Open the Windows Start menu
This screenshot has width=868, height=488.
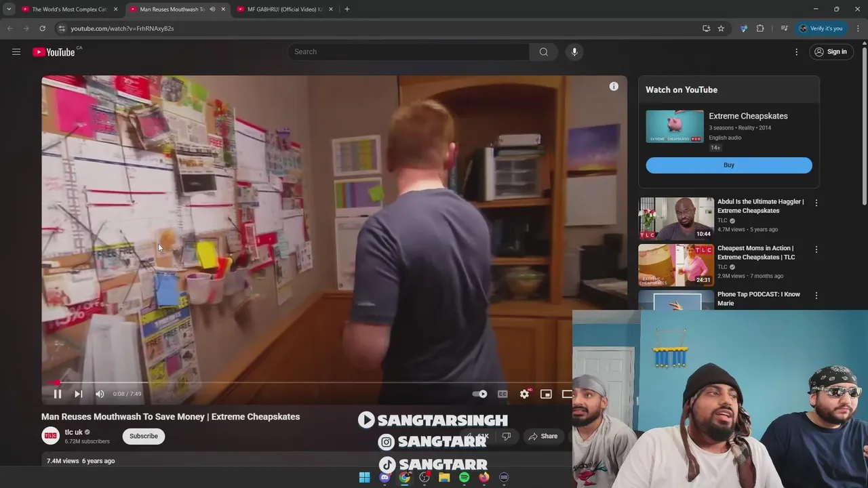click(x=364, y=477)
